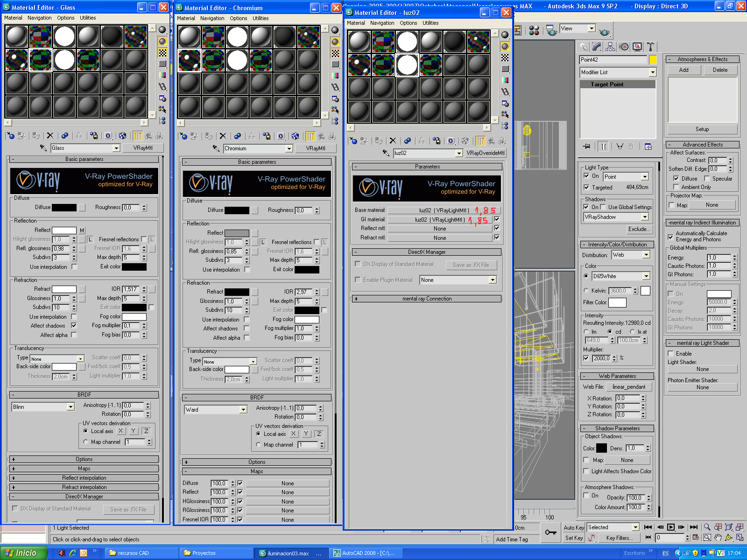Click Go to Parent in luz02 editor
Screen dimensions: 747x560
click(491, 141)
